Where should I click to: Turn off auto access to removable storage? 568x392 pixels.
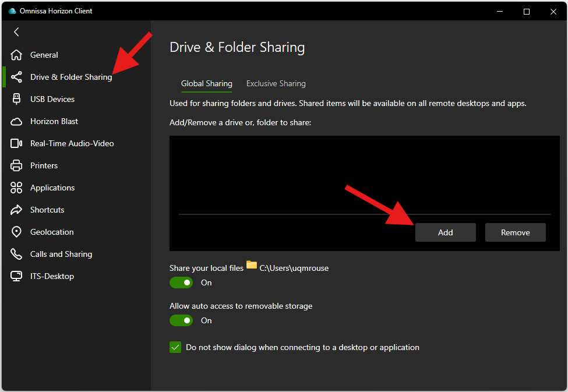181,320
